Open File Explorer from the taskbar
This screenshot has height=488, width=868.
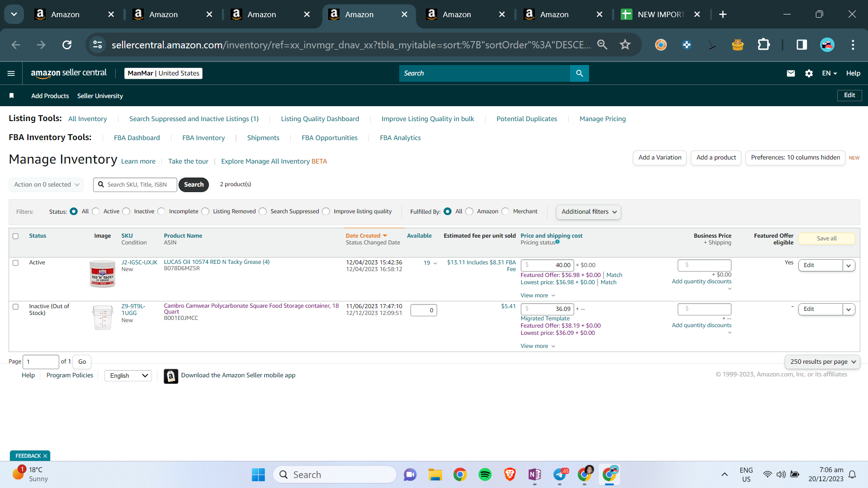(x=435, y=475)
